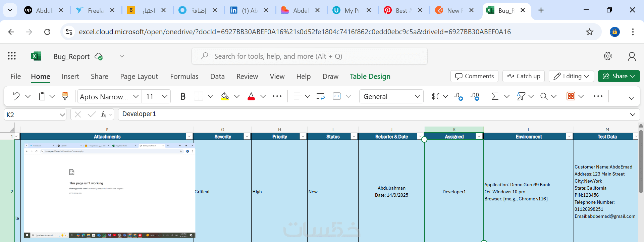Apply the yellow fill color swatch
This screenshot has height=242, width=644.
[x=225, y=97]
